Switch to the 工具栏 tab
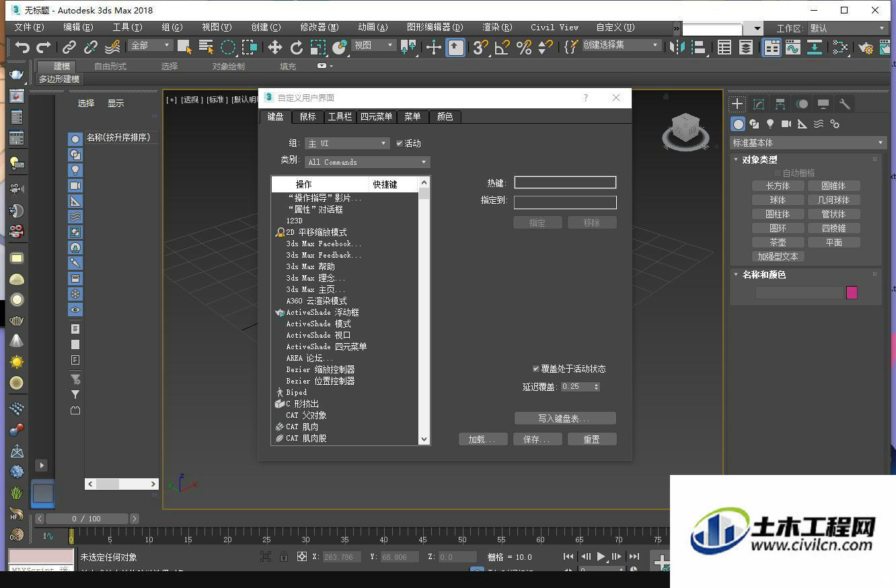 pos(340,116)
